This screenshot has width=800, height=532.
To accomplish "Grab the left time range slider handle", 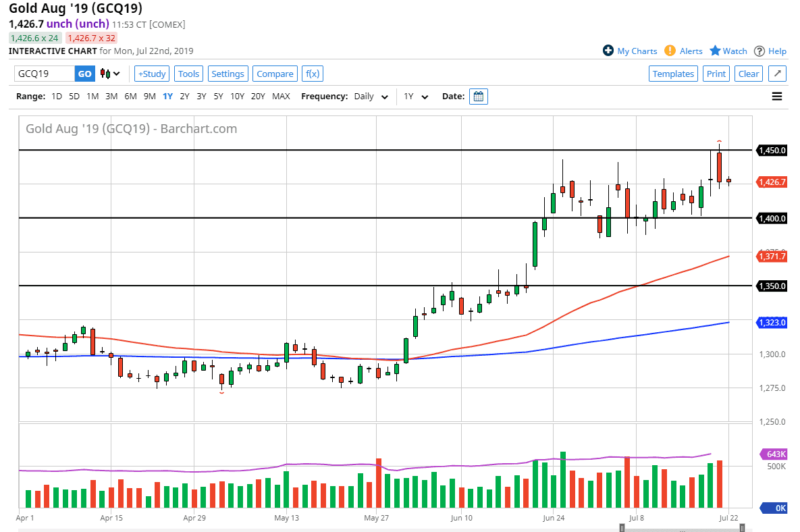I will coord(622,529).
